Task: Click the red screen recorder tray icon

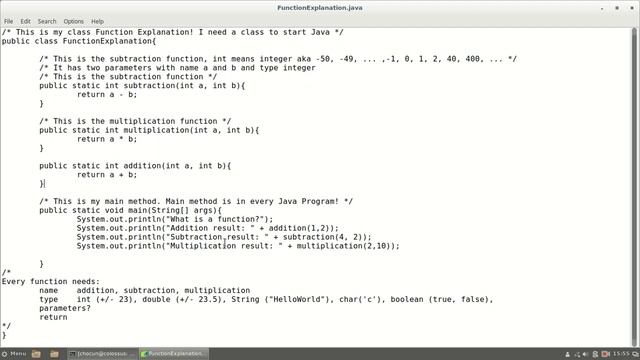Action: [x=605, y=354]
